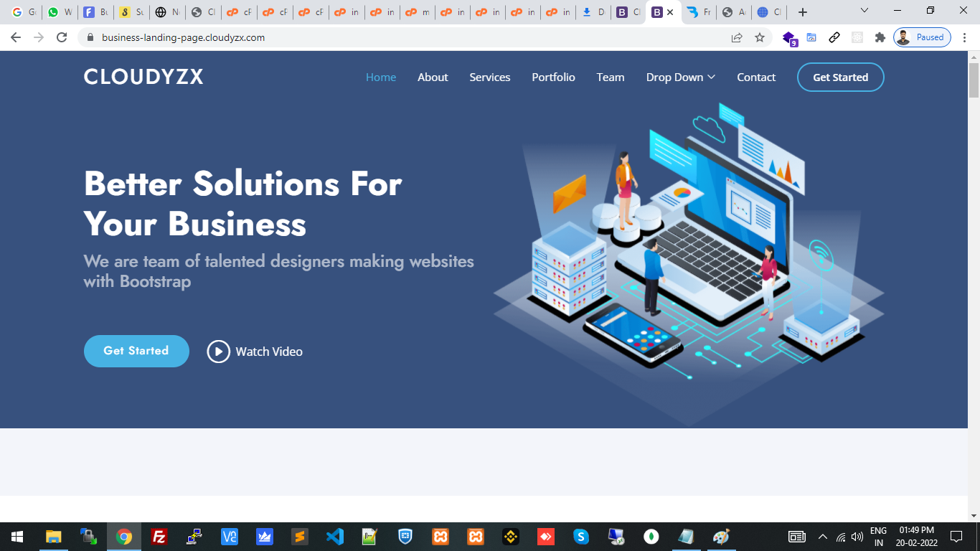Open Skype from the taskbar
Image resolution: width=980 pixels, height=551 pixels.
tap(581, 537)
